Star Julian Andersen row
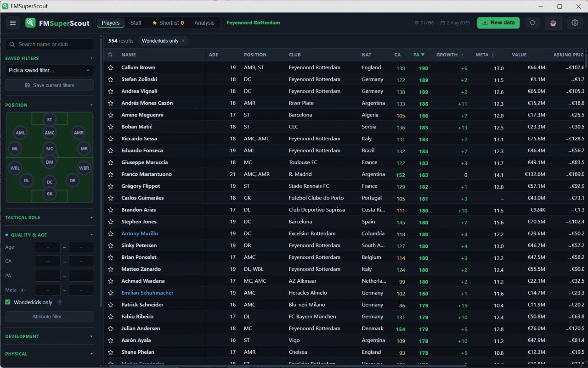This screenshot has width=588, height=368. click(x=110, y=329)
